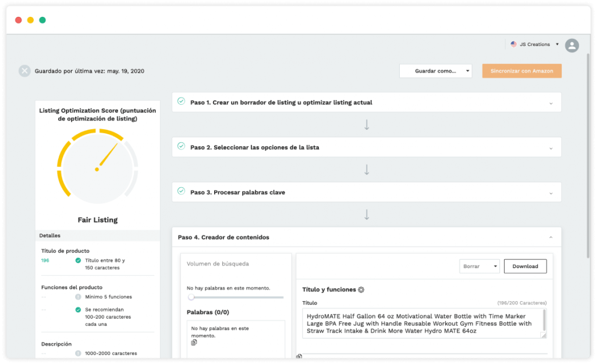
Task: Click info icon beside 1000-2000 caracteres
Action: pyautogui.click(x=78, y=354)
